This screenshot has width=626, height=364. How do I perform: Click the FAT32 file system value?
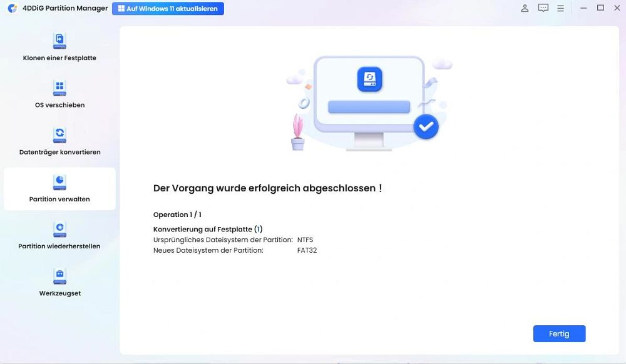(307, 250)
